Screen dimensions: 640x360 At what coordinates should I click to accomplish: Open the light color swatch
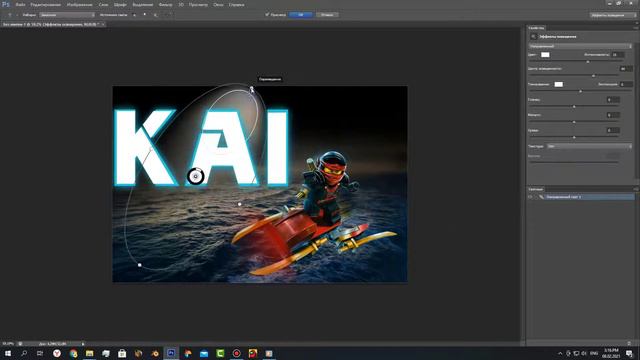click(x=545, y=54)
